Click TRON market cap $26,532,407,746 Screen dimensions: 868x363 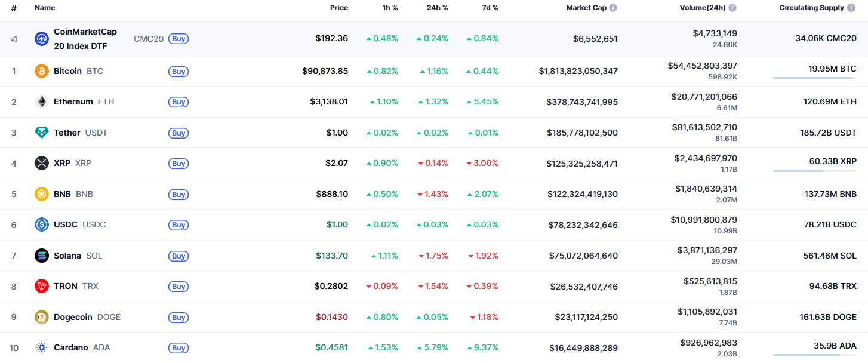point(584,287)
